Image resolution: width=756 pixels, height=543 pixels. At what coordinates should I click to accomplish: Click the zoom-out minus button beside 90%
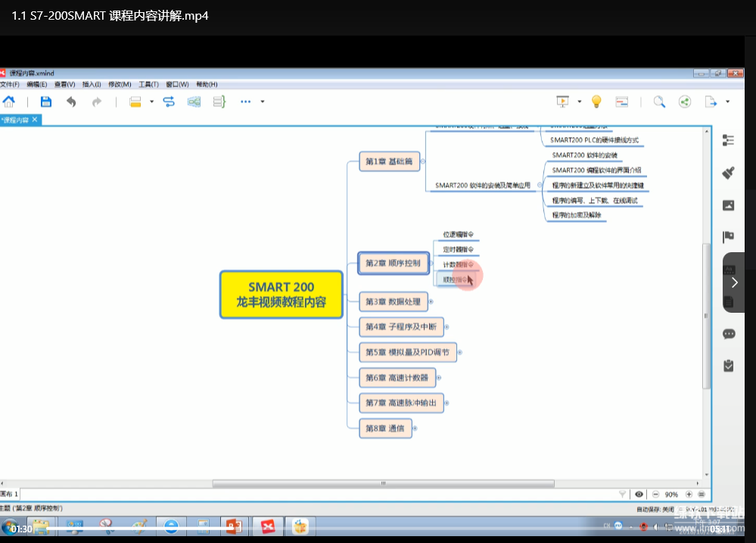(x=655, y=494)
